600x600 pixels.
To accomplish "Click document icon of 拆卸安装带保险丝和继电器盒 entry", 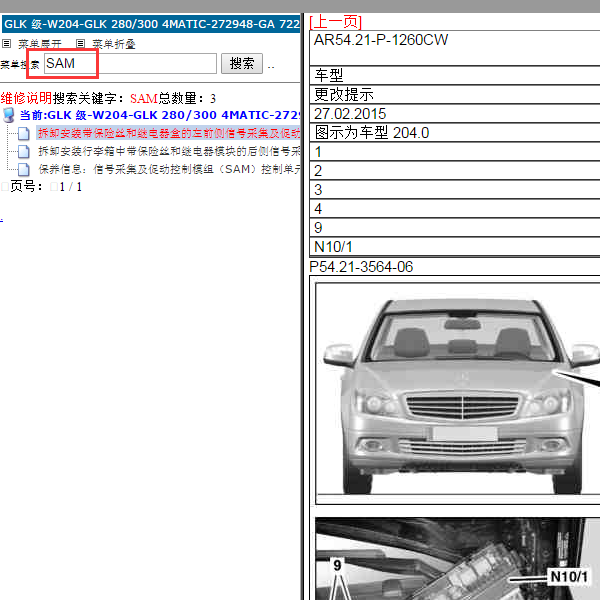I will coord(24,134).
